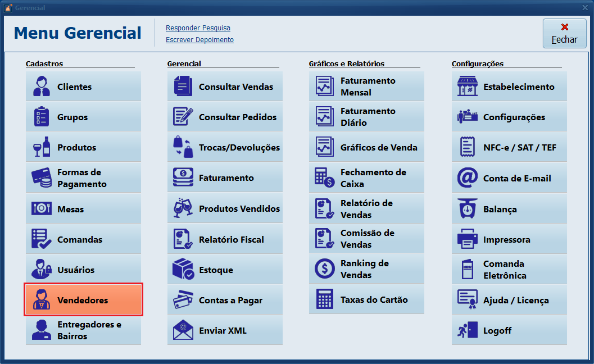594x364 pixels.
Task: Open Ranking de Vendas
Action: (x=366, y=269)
